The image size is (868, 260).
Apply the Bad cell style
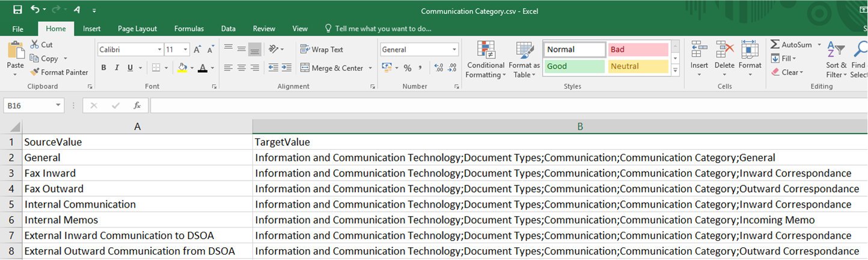point(638,49)
